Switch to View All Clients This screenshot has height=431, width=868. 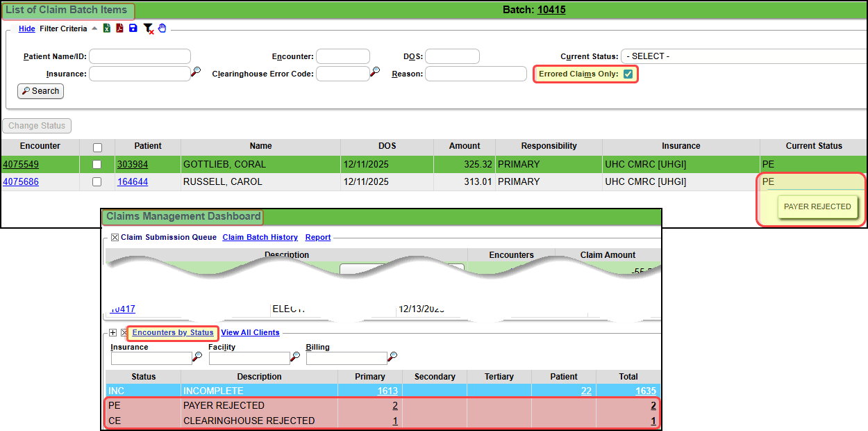click(x=250, y=333)
